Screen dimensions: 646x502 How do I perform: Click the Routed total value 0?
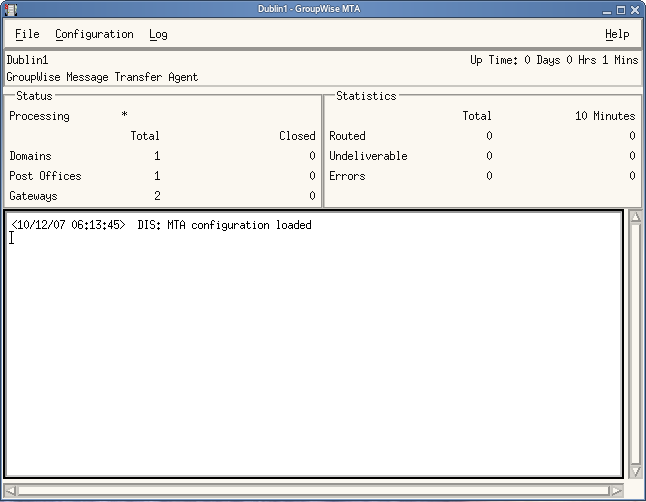pos(489,136)
